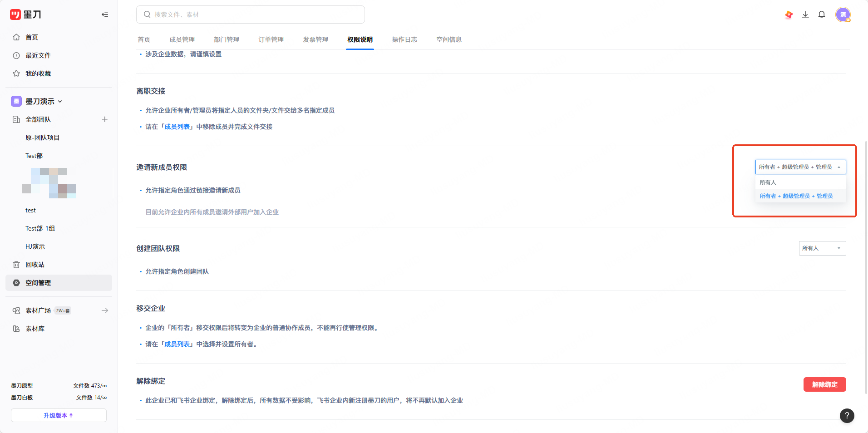Click the page vertical scrollbar
Image resolution: width=868 pixels, height=433 pixels.
[x=866, y=267]
